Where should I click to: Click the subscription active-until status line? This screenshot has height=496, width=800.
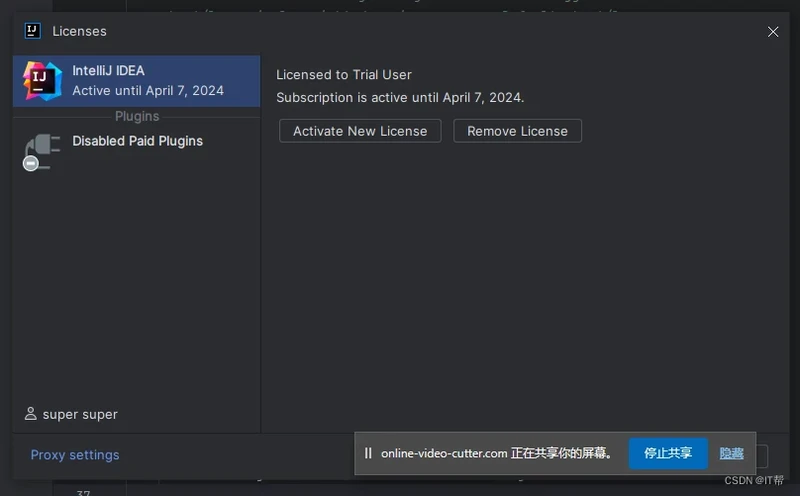point(400,97)
